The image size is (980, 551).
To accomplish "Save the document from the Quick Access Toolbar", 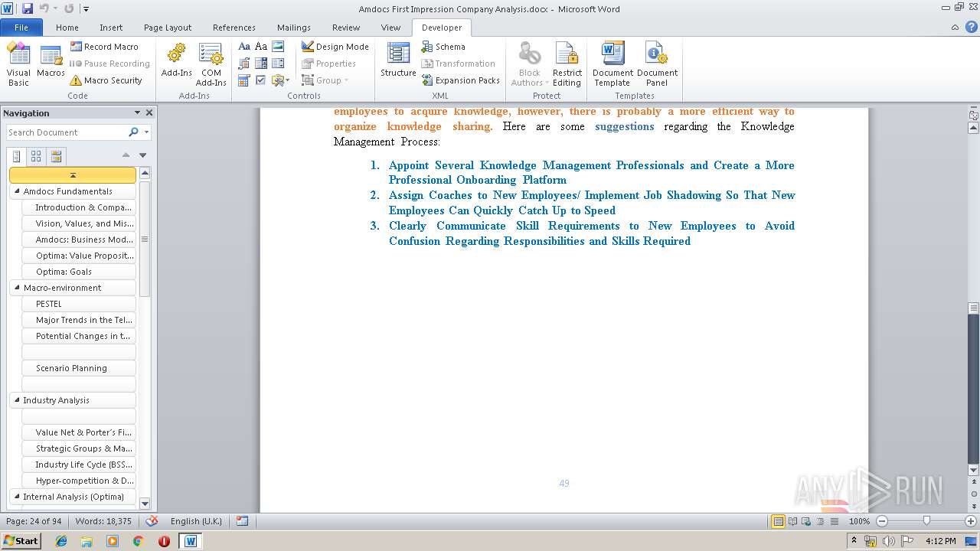I will pos(28,8).
